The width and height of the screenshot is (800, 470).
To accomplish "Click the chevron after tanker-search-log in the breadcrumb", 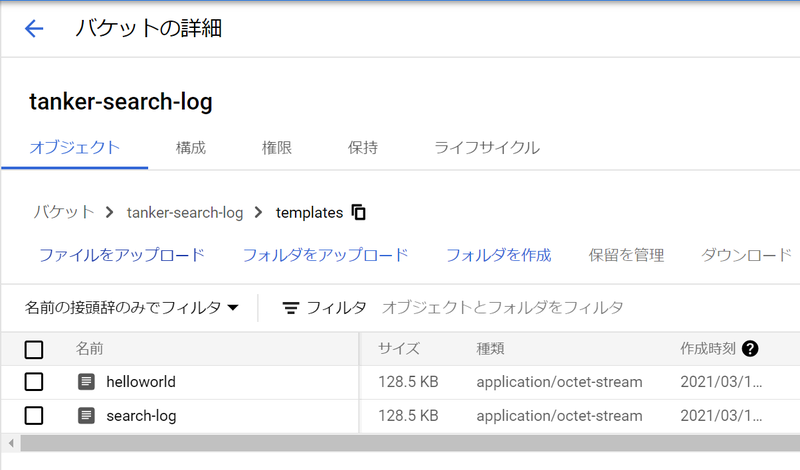I will [259, 212].
